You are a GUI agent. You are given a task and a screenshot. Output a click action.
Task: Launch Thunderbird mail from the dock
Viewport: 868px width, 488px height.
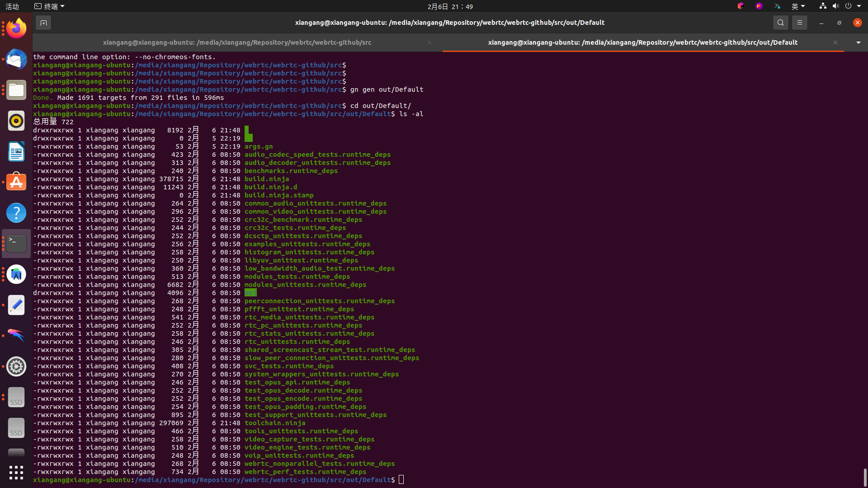pos(16,59)
